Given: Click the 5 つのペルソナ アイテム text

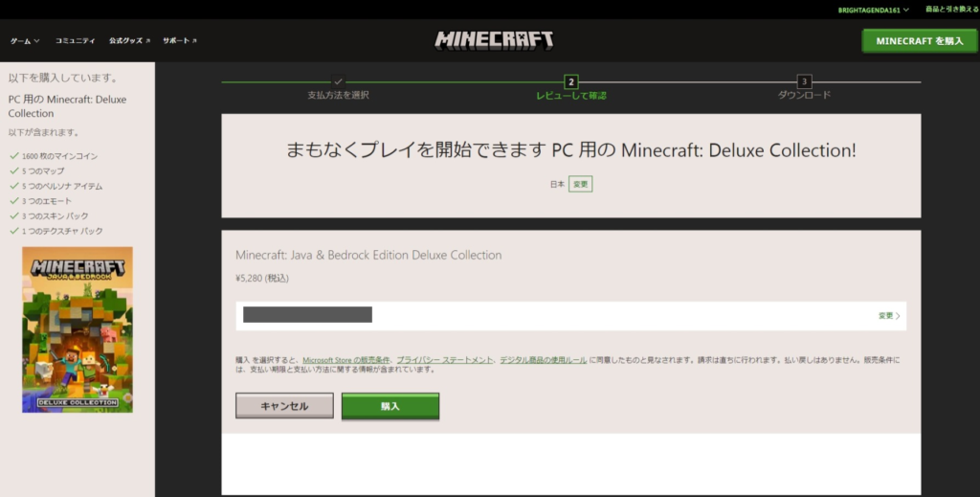Looking at the screenshot, I should pos(62,187).
